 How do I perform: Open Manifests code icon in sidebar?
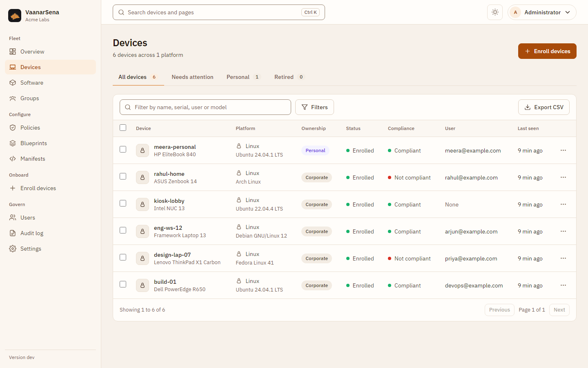(x=13, y=159)
